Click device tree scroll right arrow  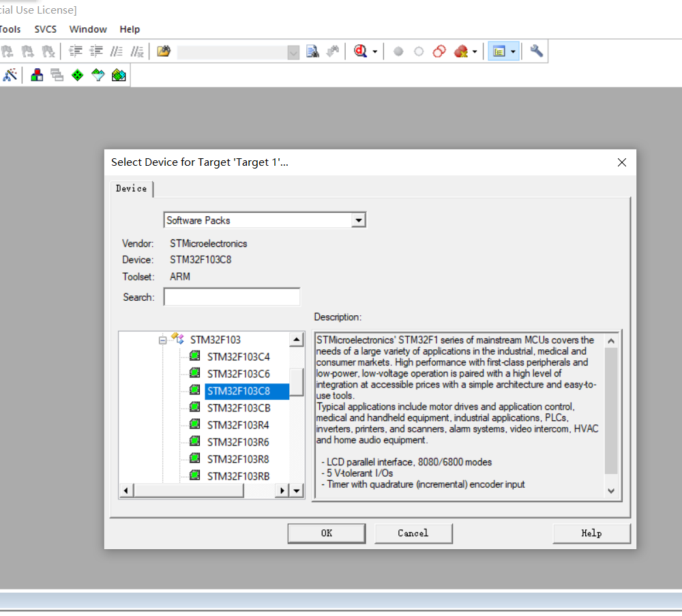(x=282, y=490)
